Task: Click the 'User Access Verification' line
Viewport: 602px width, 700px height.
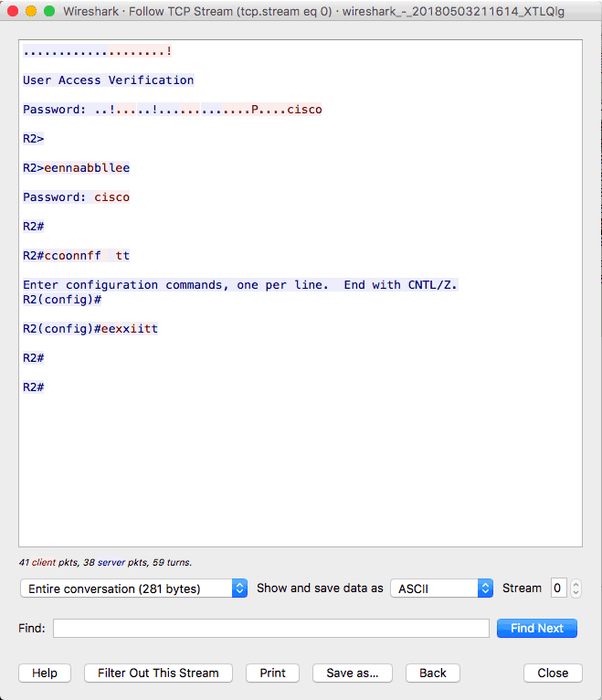Action: (x=109, y=80)
